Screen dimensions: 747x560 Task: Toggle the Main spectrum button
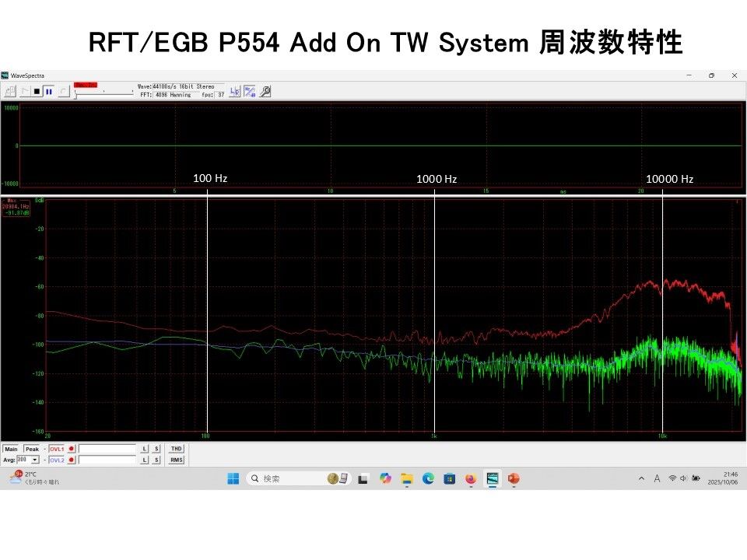pos(11,449)
